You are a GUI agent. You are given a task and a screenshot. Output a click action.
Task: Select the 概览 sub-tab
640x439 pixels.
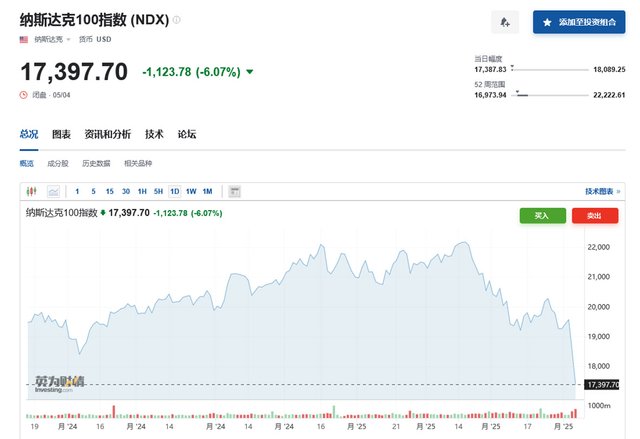(x=27, y=163)
